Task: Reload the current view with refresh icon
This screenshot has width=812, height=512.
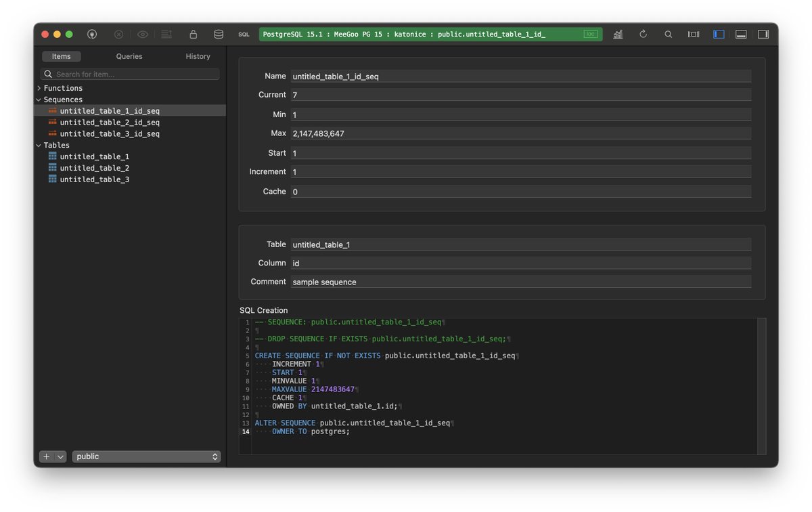Action: click(643, 34)
